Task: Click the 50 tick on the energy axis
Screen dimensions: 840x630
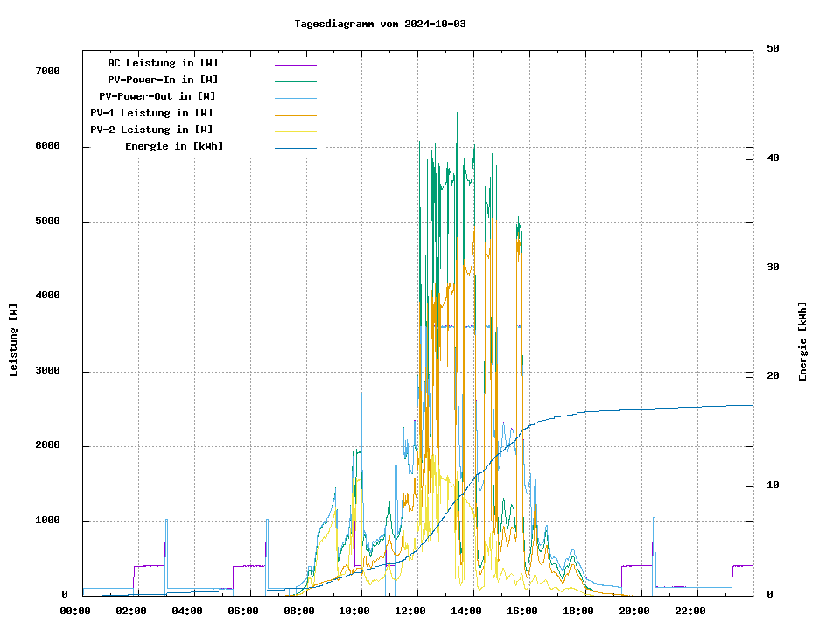Action: 773,49
